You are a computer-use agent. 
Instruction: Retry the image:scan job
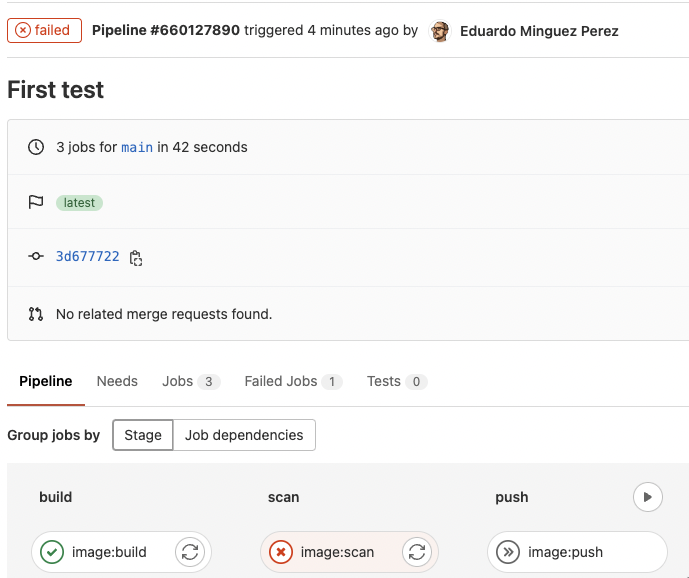click(x=417, y=552)
